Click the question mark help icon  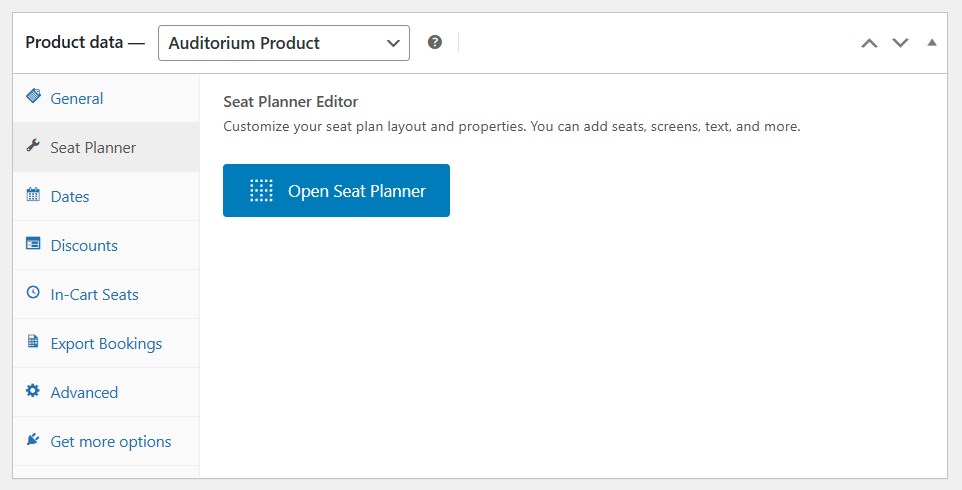pos(434,43)
